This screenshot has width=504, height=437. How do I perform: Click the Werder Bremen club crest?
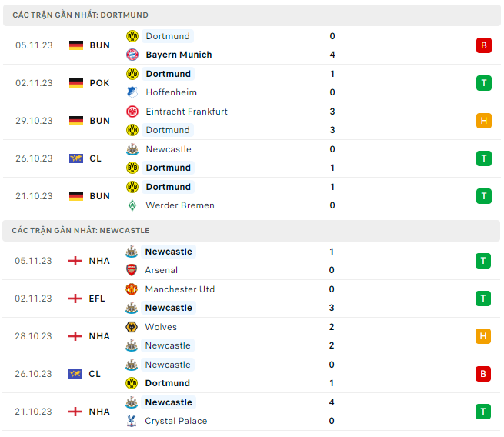pos(132,205)
